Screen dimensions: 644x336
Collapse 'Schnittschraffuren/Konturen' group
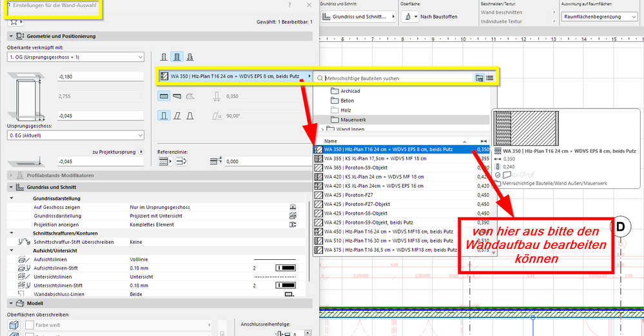coord(12,233)
